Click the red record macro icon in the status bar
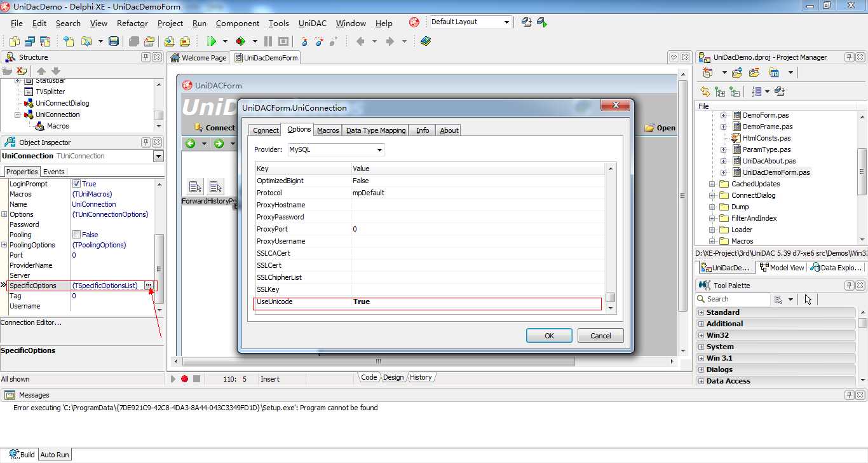This screenshot has width=868, height=463. pyautogui.click(x=184, y=378)
